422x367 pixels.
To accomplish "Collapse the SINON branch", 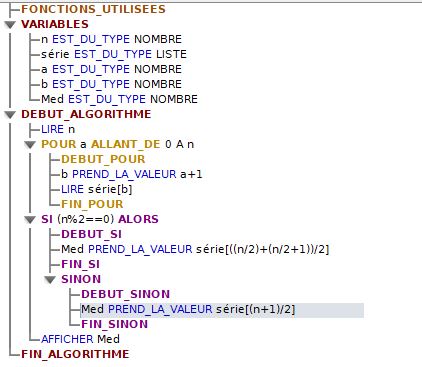I will [50, 280].
